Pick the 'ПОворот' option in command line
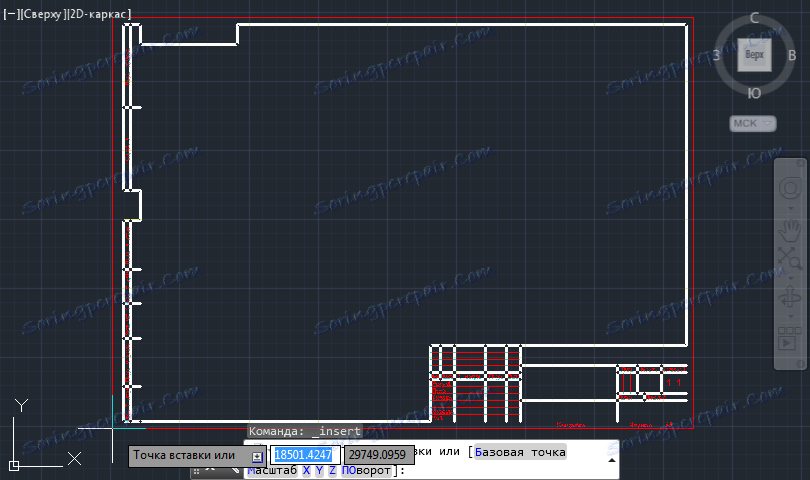810x480 pixels. pos(366,470)
